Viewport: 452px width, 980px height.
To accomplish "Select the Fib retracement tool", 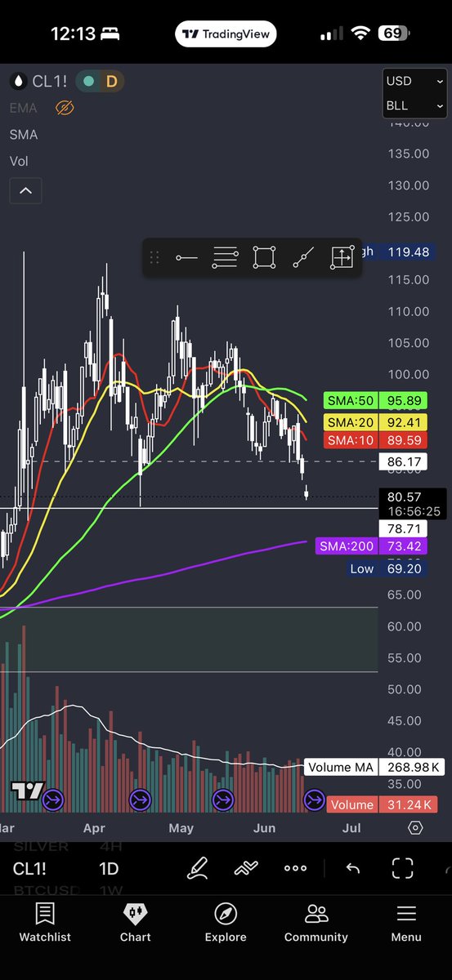I will click(x=225, y=258).
